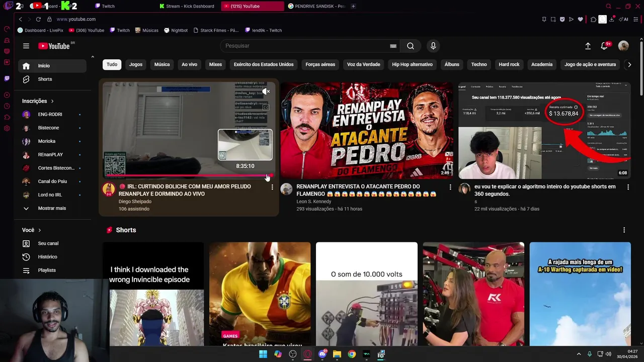Go back with the browser back arrow
This screenshot has height=362, width=644.
pos(20,19)
